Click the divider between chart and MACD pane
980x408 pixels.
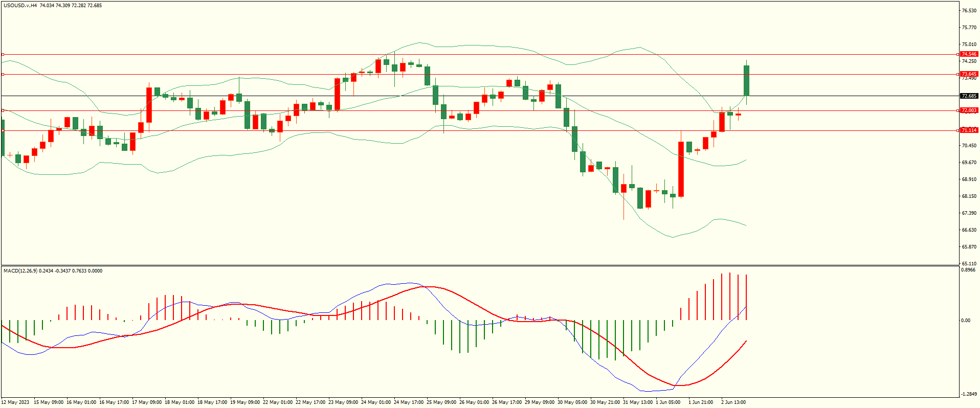(x=479, y=265)
